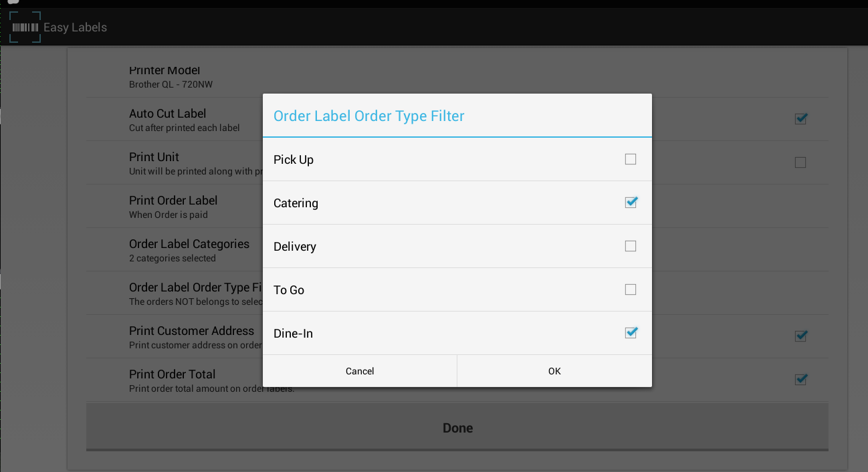Enable the Print Unit checkbox
868x472 pixels.
[800, 162]
